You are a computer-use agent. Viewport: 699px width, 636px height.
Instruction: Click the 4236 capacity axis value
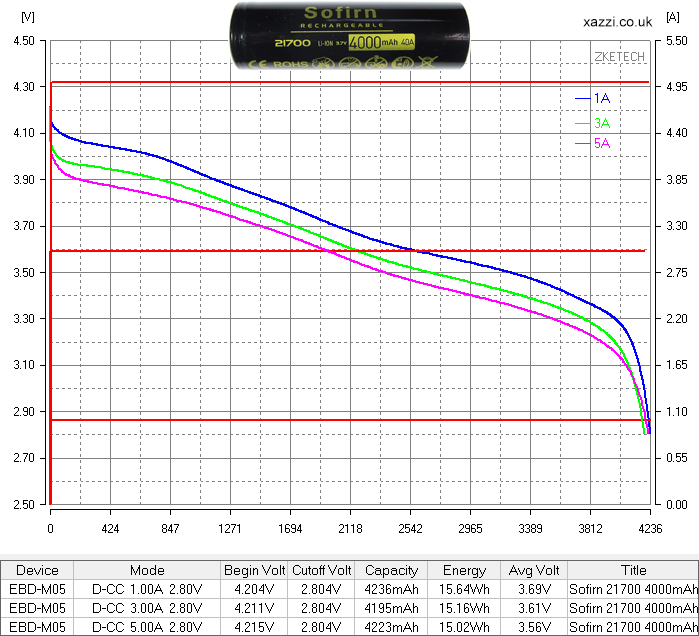point(650,529)
